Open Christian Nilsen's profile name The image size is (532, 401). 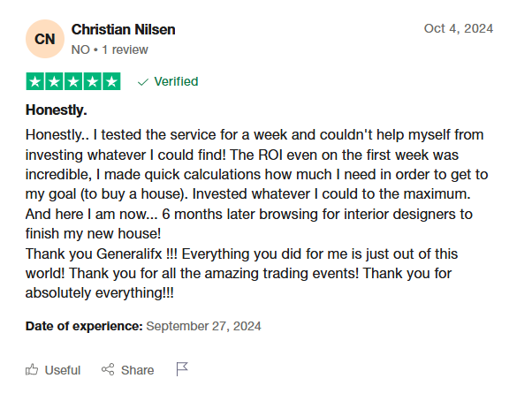123,29
